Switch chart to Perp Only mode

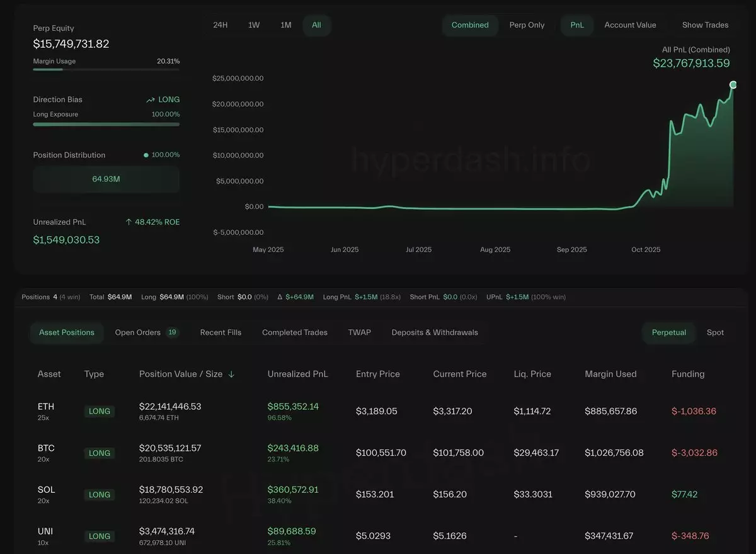(x=527, y=25)
